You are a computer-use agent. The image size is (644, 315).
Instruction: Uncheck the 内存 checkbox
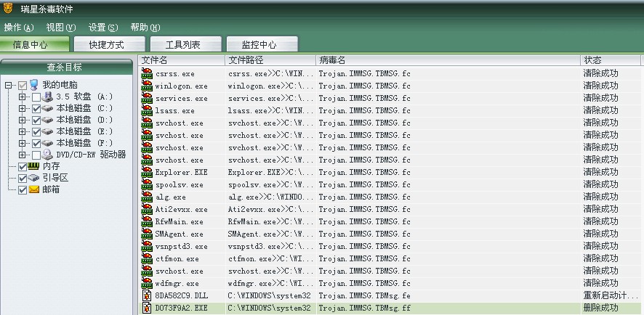point(23,166)
